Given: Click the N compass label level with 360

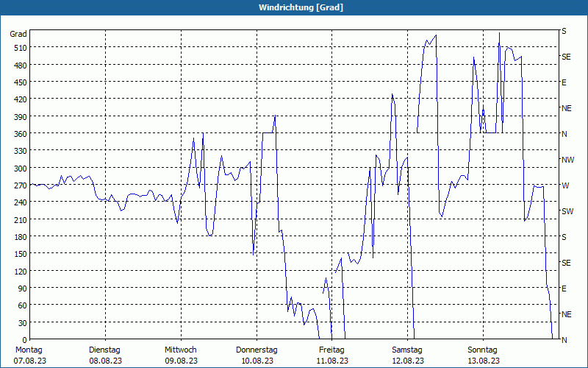Looking at the screenshot, I should click(x=564, y=134).
